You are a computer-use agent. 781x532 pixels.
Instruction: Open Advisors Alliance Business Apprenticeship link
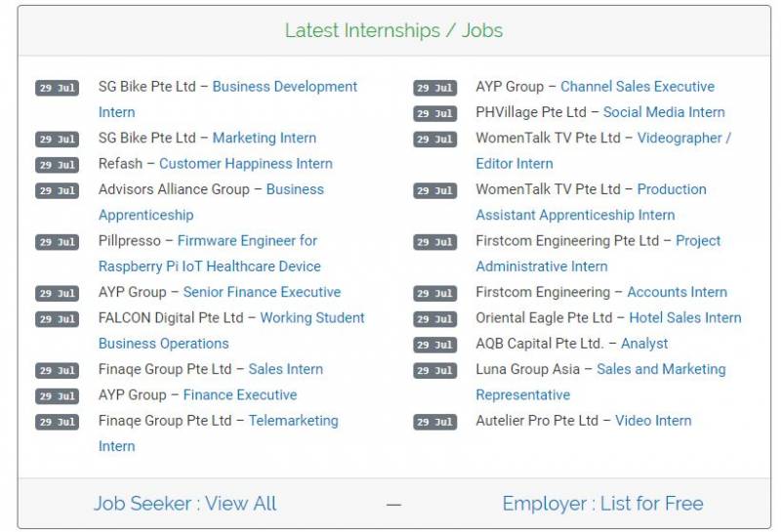point(294,189)
